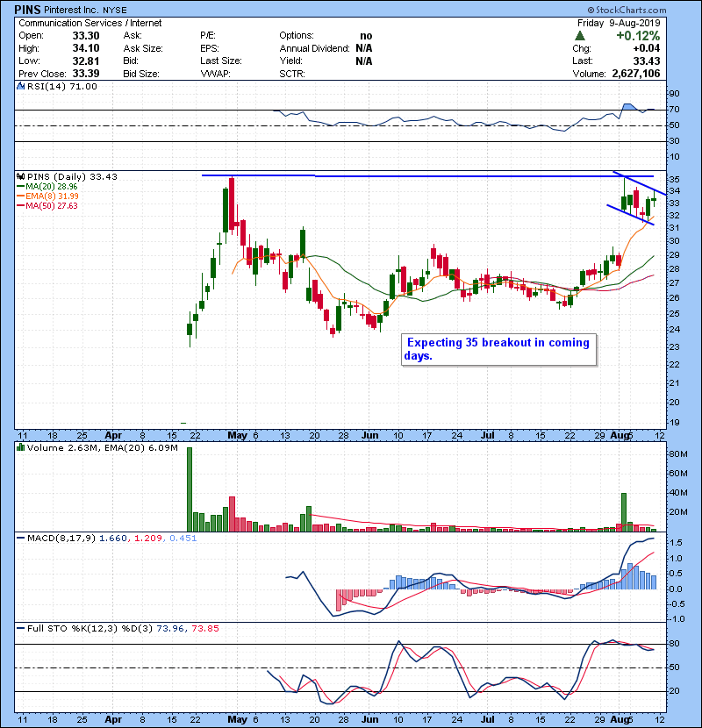Select the Low value 32.81
Screen dimensions: 702x728
tap(86, 61)
